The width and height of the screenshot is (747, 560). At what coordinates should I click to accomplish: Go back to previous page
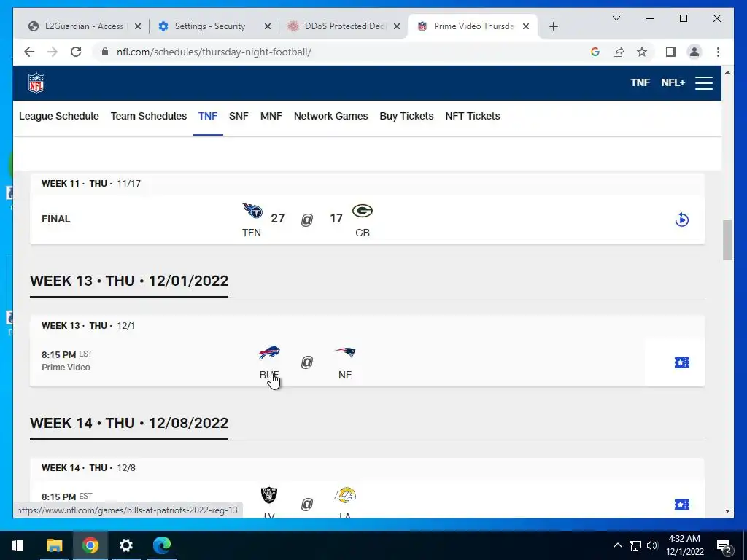29,52
